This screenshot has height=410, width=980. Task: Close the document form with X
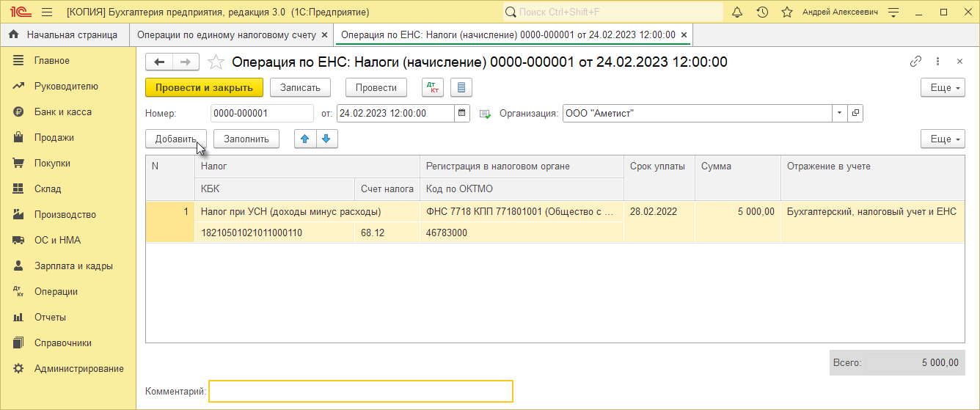point(959,62)
